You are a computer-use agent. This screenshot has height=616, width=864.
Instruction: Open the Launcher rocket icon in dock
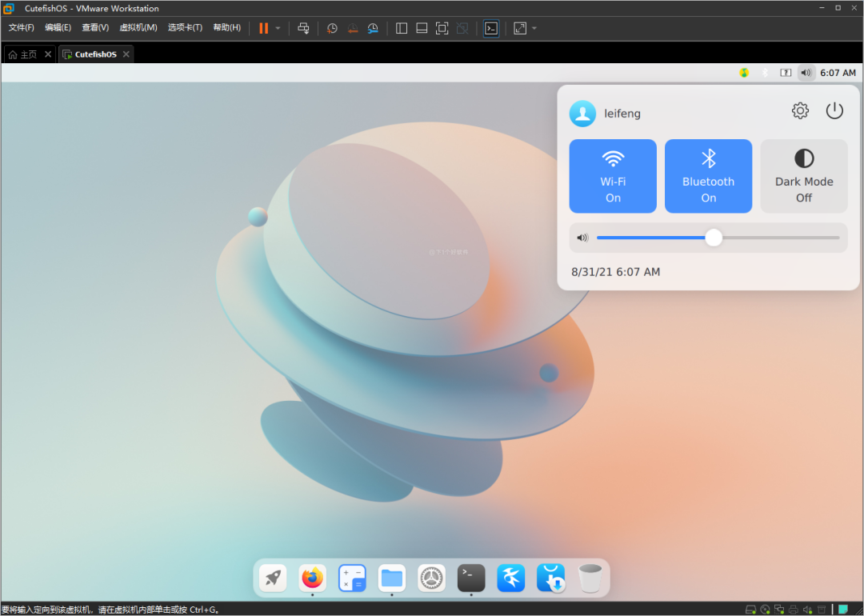273,577
